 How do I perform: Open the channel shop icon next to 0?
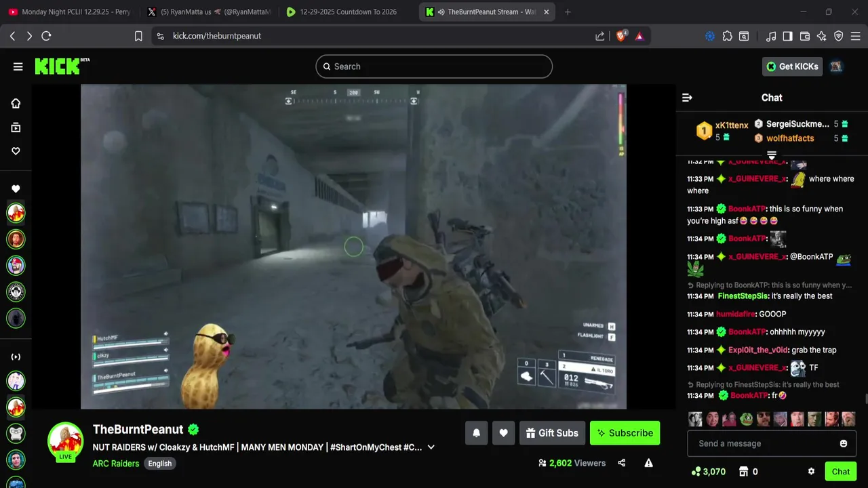(x=743, y=472)
